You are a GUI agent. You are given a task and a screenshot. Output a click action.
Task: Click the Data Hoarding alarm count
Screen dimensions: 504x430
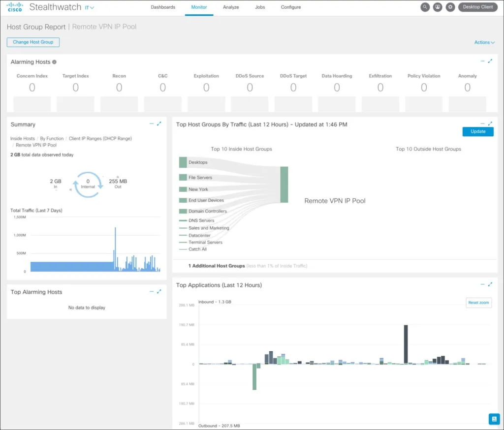337,88
